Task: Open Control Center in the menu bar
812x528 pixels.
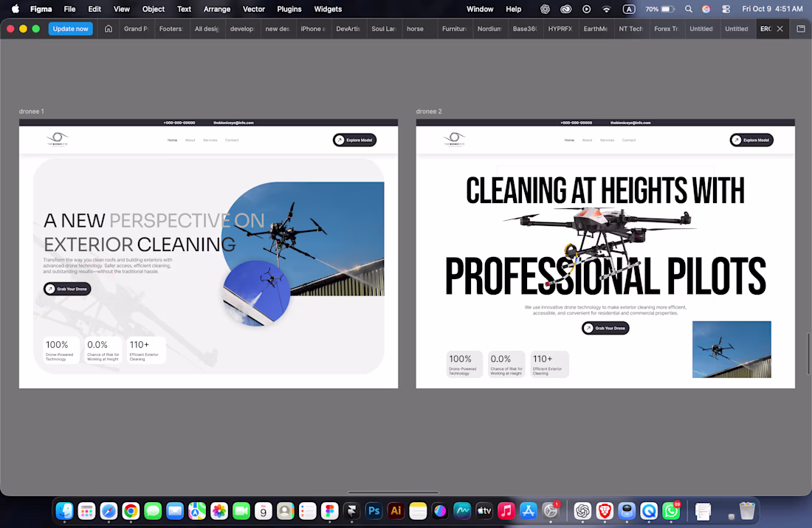Action: (x=726, y=9)
